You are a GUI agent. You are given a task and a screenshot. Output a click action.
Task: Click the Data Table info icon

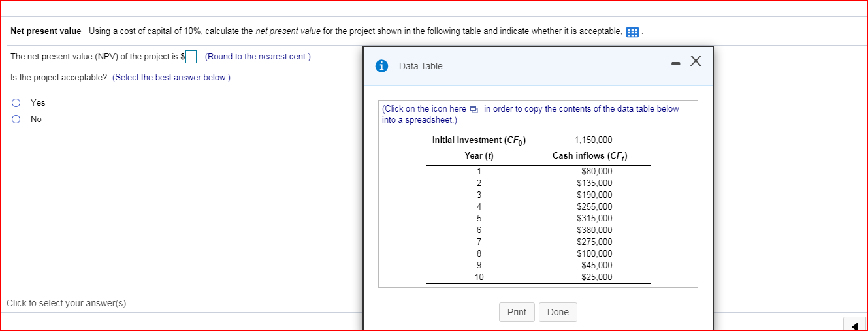(383, 66)
